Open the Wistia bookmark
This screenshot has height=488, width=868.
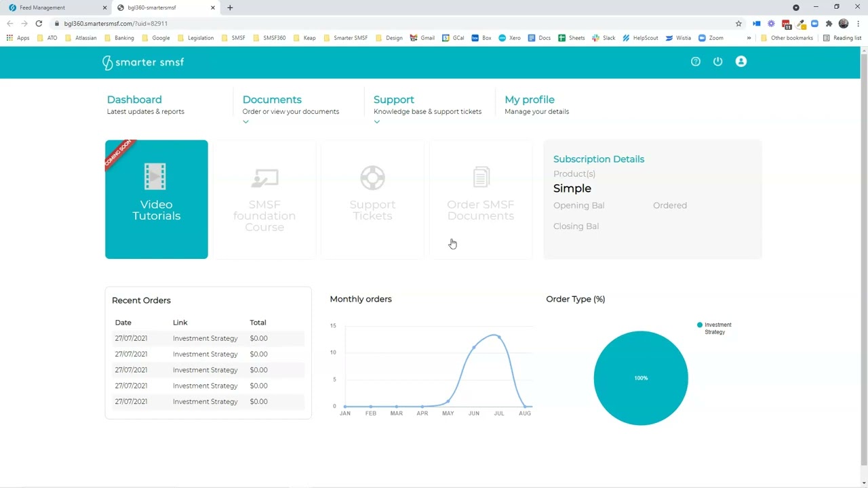[x=678, y=38]
